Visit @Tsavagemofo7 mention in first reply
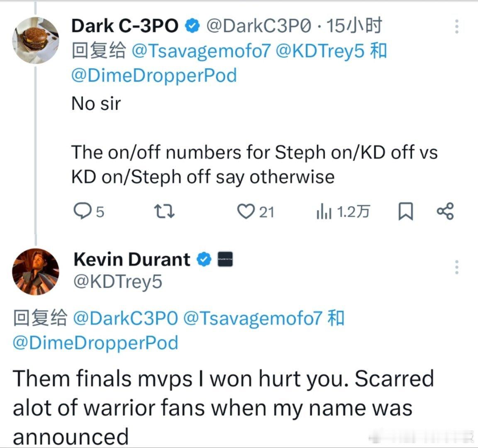Image resolution: width=478 pixels, height=448 pixels. (201, 51)
